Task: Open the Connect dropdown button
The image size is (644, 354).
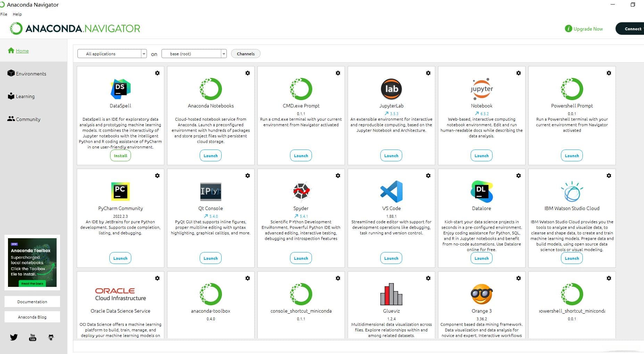Action: tap(630, 29)
